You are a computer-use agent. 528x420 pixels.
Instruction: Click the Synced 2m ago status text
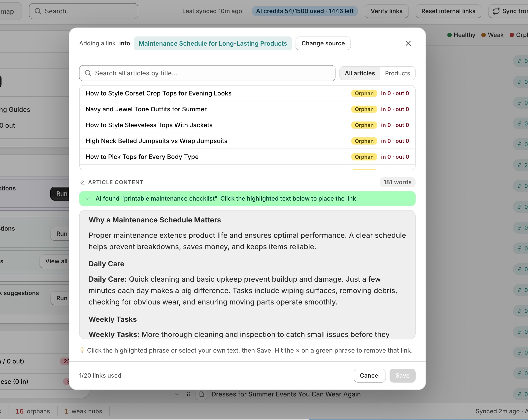coord(497,411)
